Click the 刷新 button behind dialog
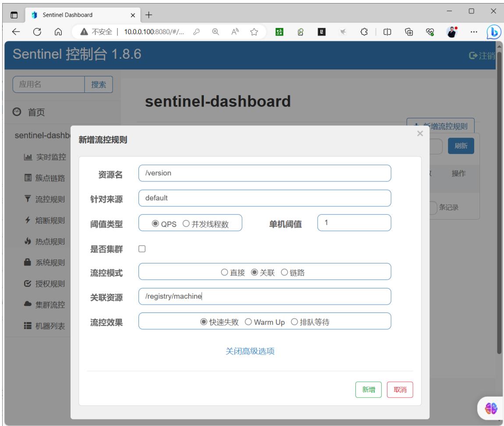This screenshot has height=426, width=504. coord(461,146)
